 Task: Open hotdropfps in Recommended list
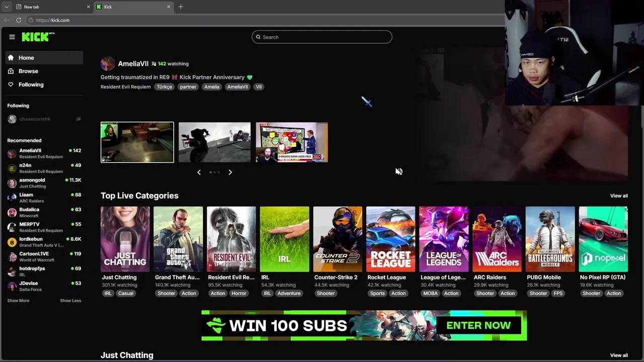tap(44, 271)
